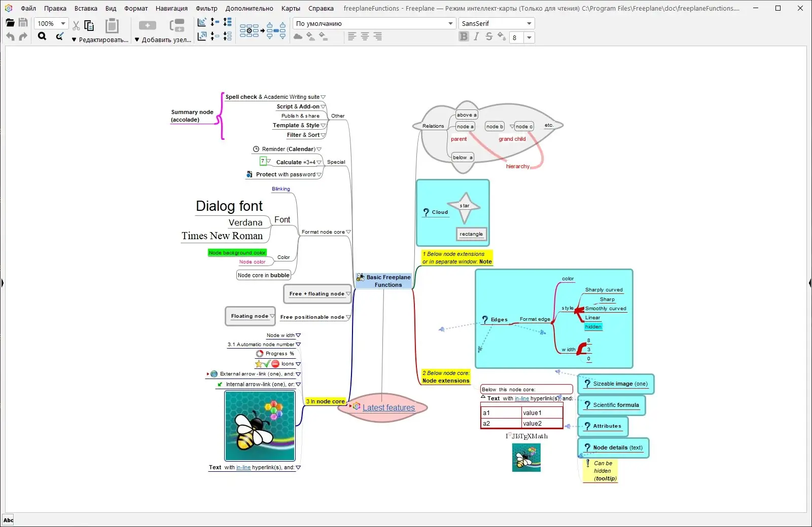Open the Карты menu
The width and height of the screenshot is (812, 527).
tap(291, 8)
